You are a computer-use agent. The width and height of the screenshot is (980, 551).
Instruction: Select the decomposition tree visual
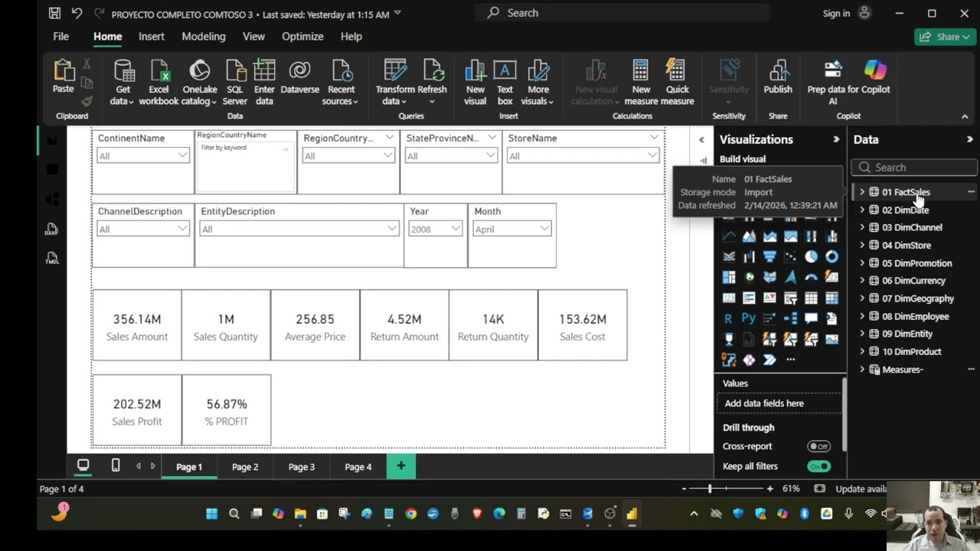tap(791, 318)
